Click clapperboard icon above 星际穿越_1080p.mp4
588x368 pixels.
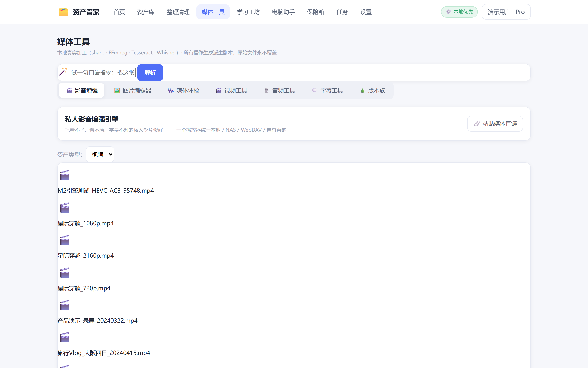click(65, 208)
